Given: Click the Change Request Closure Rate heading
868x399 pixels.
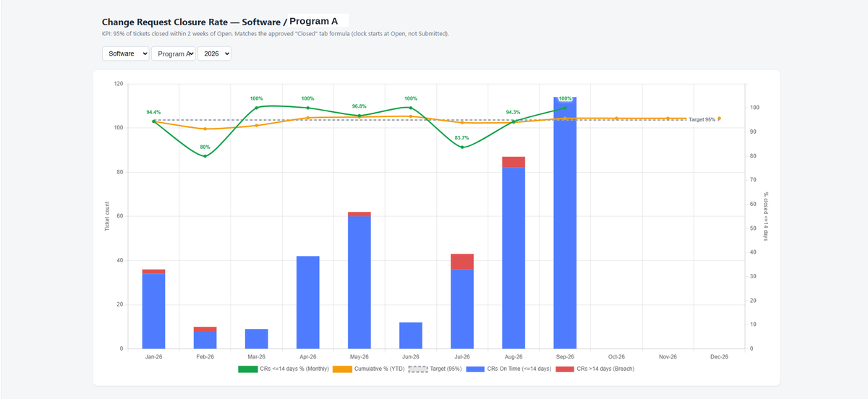Looking at the screenshot, I should coord(219,22).
